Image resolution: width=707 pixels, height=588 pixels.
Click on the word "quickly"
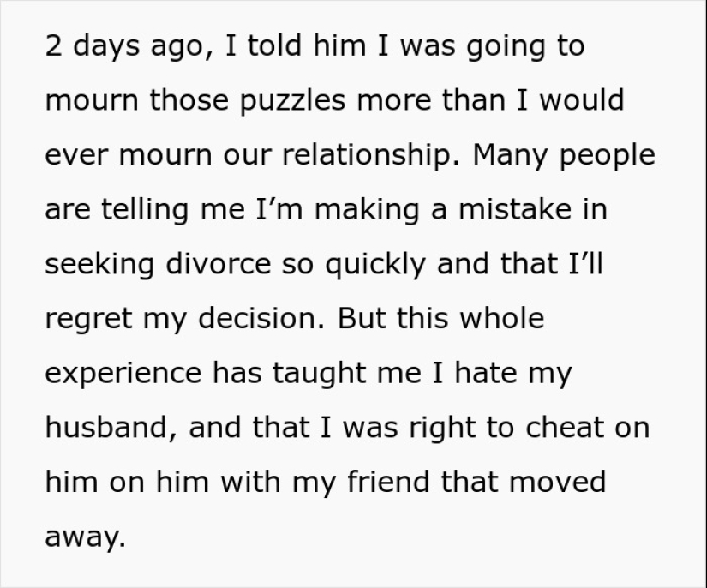pyautogui.click(x=374, y=264)
